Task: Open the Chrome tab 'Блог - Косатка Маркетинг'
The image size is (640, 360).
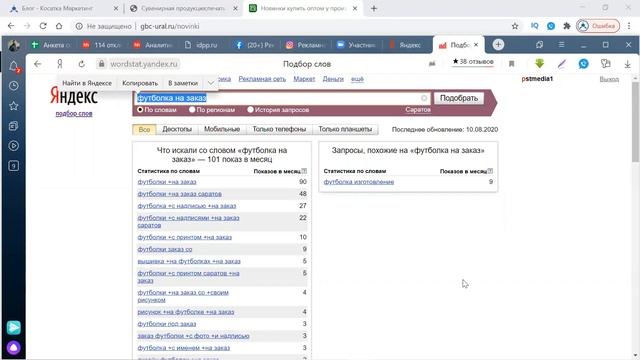Action: (63, 8)
